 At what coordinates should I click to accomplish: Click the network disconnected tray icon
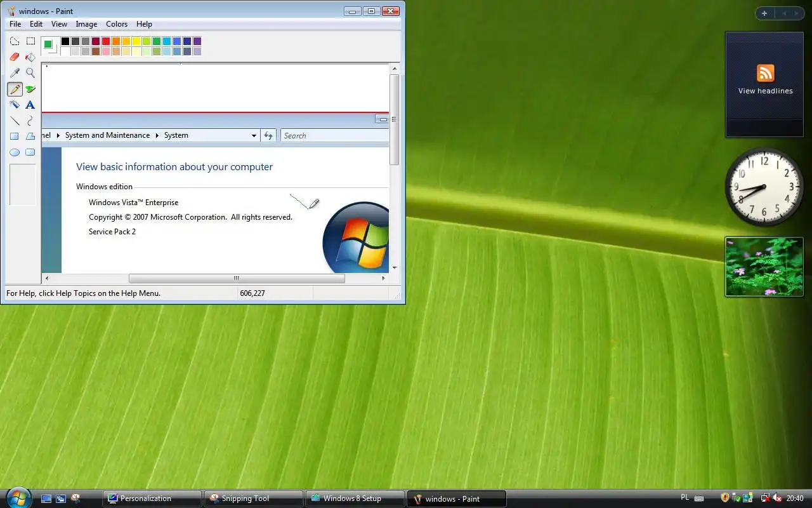coord(765,498)
